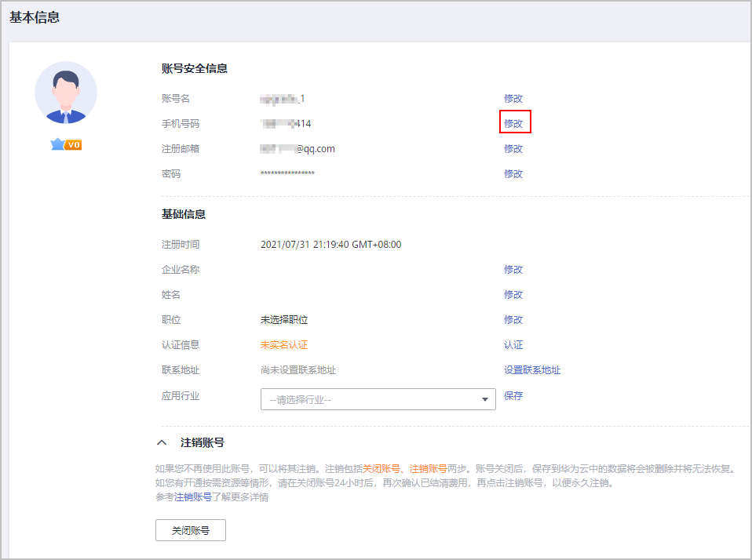Modify the account name (账号名)

(x=513, y=99)
